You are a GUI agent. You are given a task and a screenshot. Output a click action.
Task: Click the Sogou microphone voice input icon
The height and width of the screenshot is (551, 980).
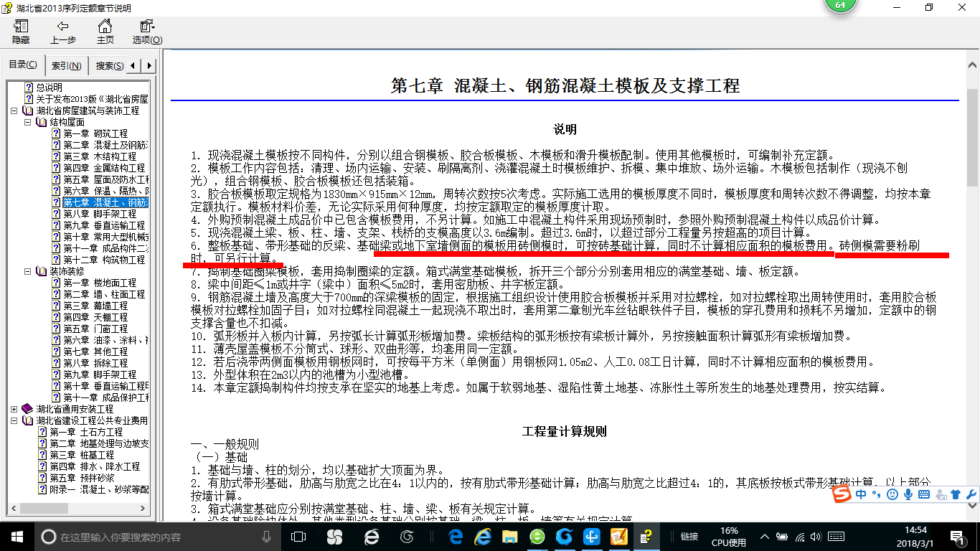coord(908,494)
